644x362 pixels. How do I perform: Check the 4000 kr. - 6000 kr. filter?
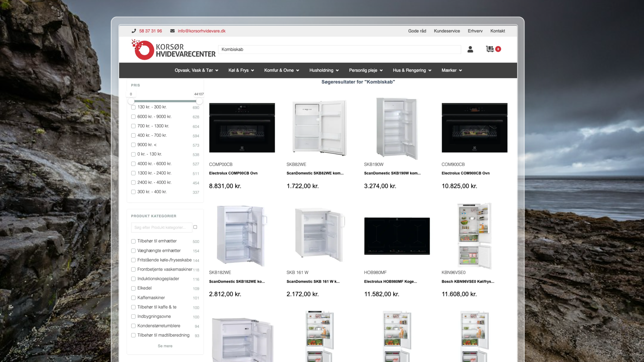tap(133, 164)
